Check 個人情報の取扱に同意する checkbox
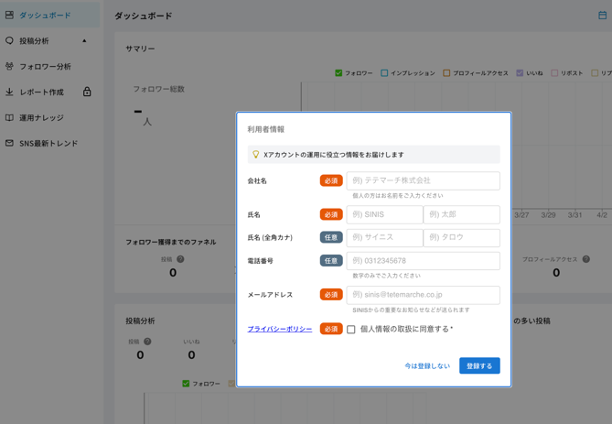This screenshot has height=424, width=612. coord(351,329)
